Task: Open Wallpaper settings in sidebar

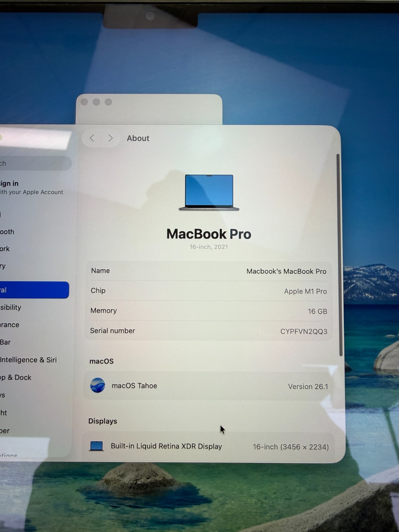Action: 5,431
